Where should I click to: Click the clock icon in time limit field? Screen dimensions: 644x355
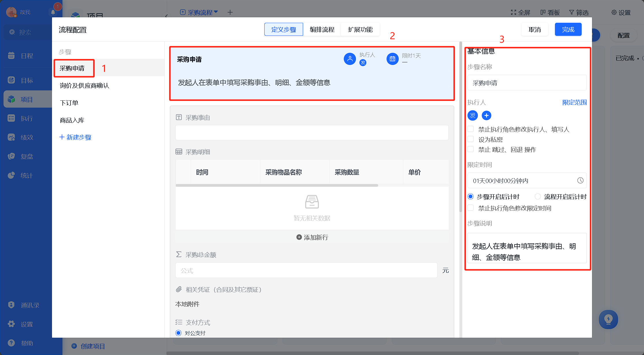(580, 180)
